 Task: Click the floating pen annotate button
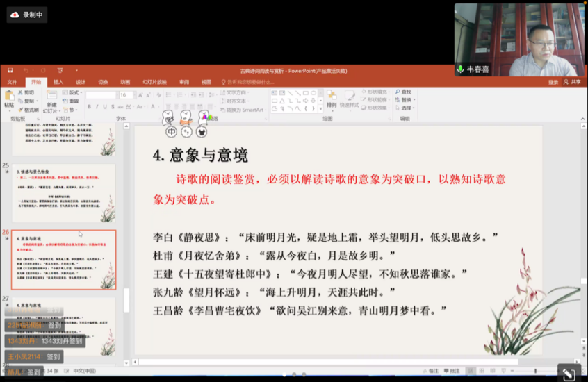tap(569, 374)
